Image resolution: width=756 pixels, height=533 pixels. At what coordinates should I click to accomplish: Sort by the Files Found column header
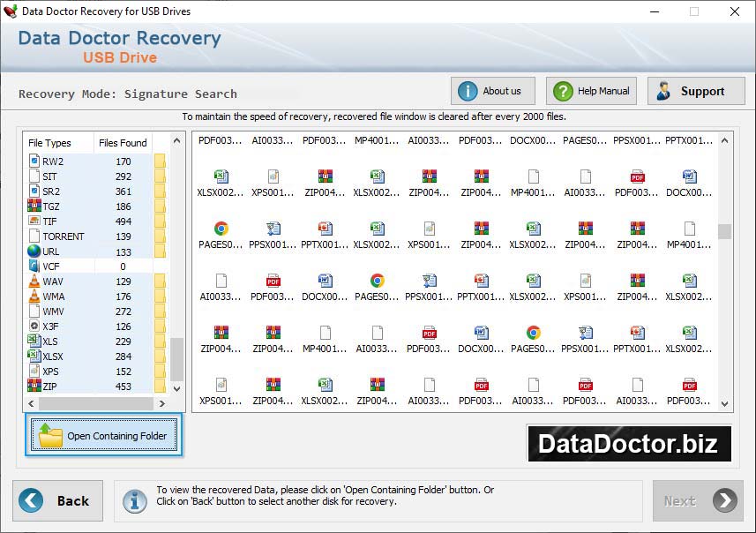[x=123, y=143]
